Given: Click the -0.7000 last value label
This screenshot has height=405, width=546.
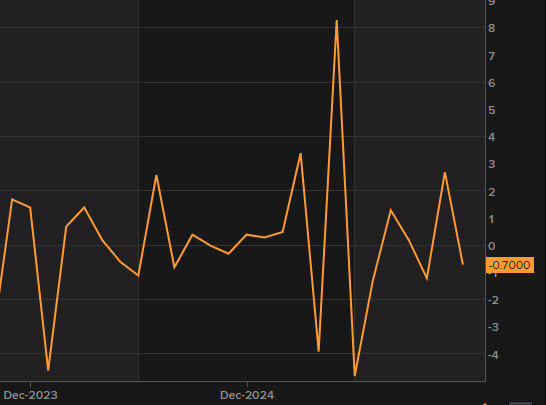Looking at the screenshot, I should (510, 265).
